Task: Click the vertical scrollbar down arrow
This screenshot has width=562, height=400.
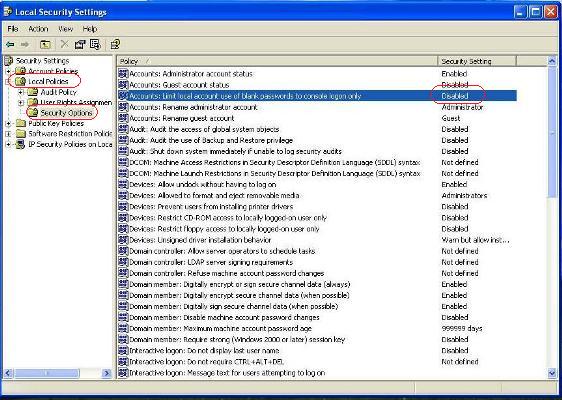Action: tap(552, 373)
